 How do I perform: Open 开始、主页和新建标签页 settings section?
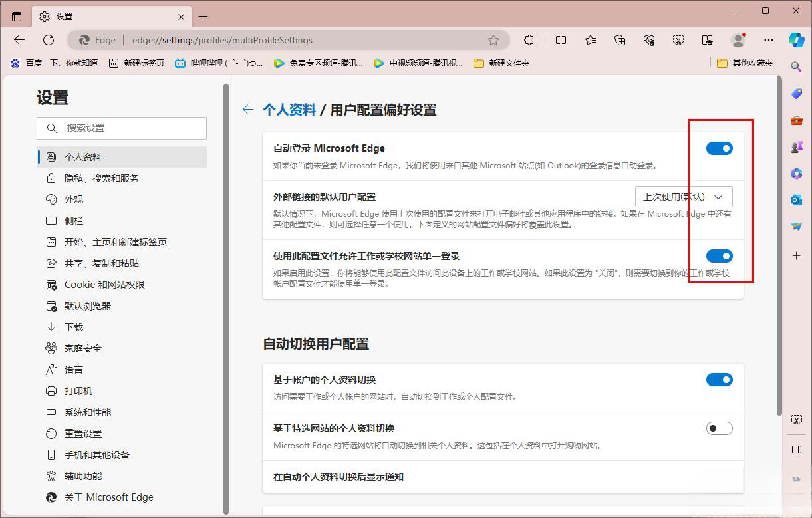coord(122,242)
